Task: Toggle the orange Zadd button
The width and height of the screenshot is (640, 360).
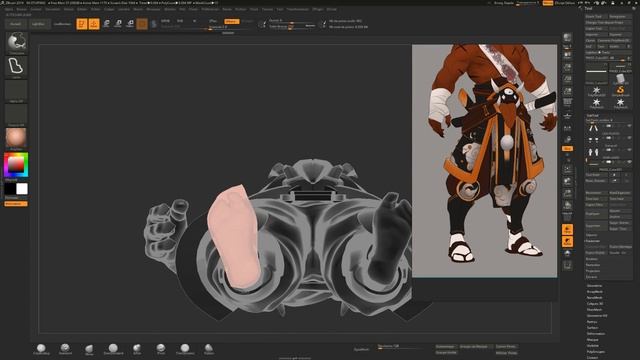Action: click(x=231, y=21)
